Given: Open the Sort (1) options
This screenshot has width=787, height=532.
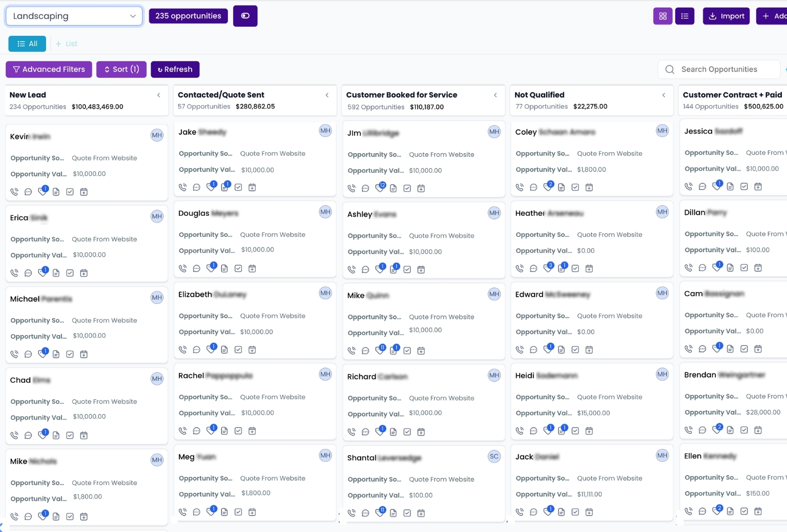Looking at the screenshot, I should [x=121, y=69].
